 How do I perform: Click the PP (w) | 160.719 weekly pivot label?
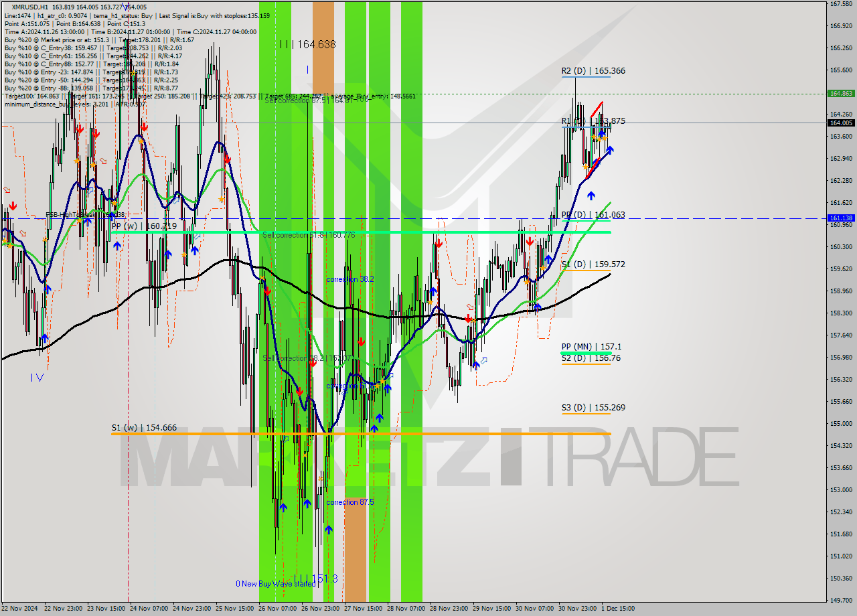click(x=144, y=226)
